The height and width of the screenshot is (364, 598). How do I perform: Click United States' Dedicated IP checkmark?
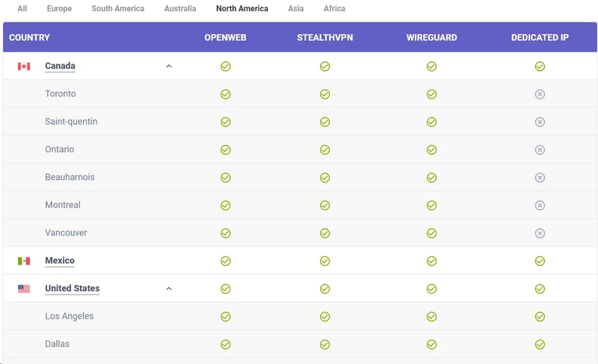540,289
